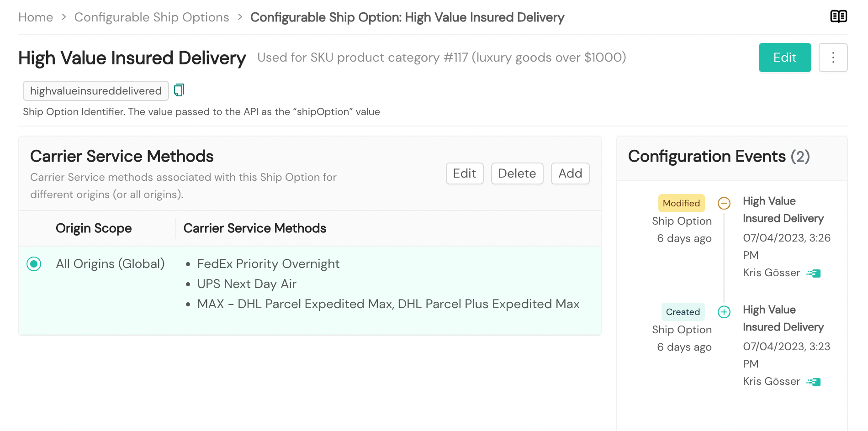Open the documentation book icon top right
868x431 pixels.
838,16
